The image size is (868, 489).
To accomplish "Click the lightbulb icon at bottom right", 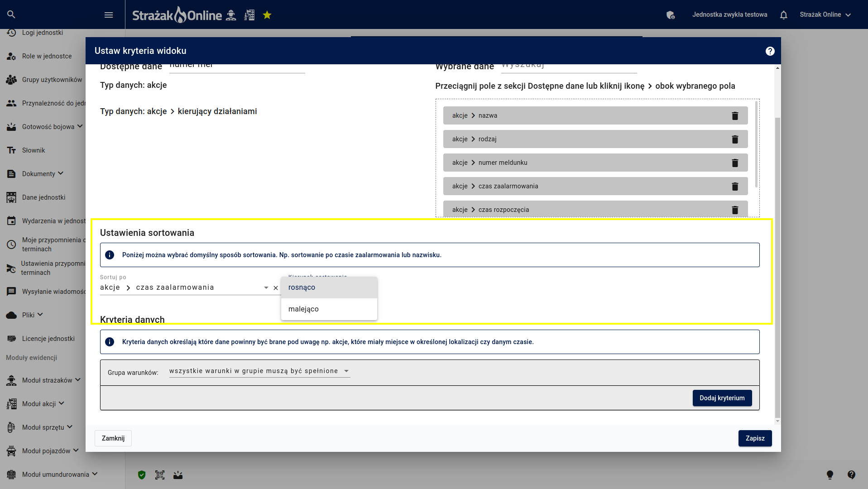I will (830, 475).
